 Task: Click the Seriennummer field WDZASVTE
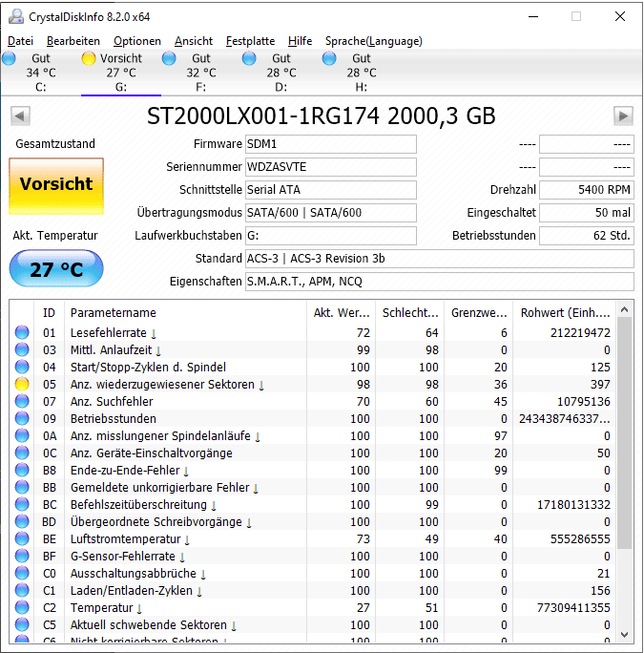click(x=331, y=167)
